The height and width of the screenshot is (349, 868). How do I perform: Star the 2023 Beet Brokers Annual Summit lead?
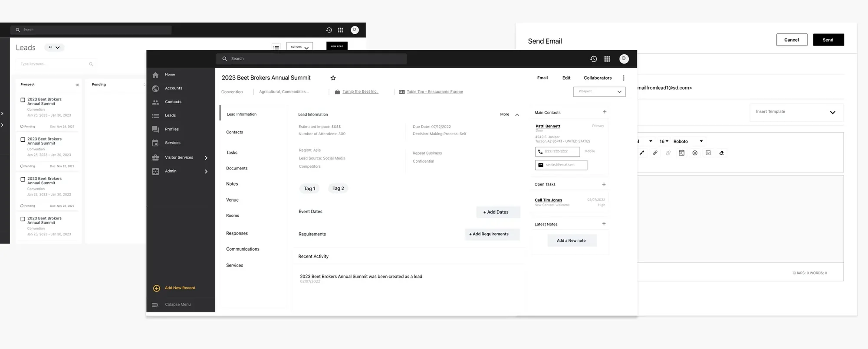click(333, 78)
